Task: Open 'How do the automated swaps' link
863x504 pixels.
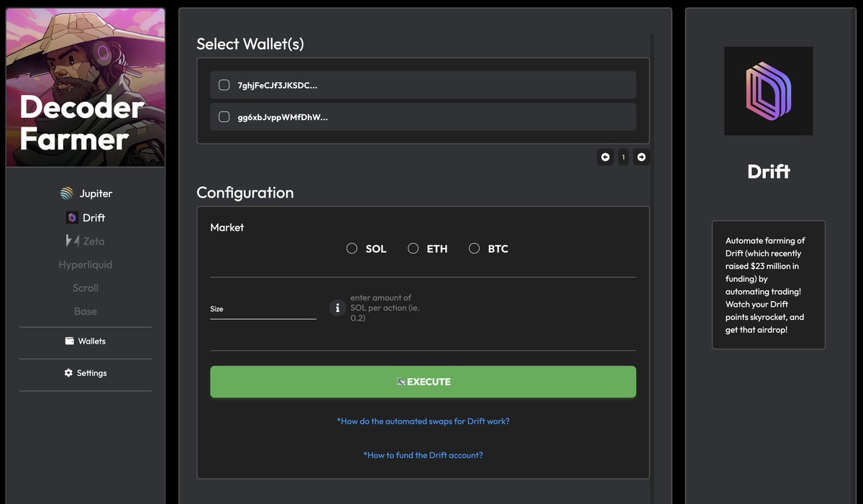Action: [x=423, y=421]
